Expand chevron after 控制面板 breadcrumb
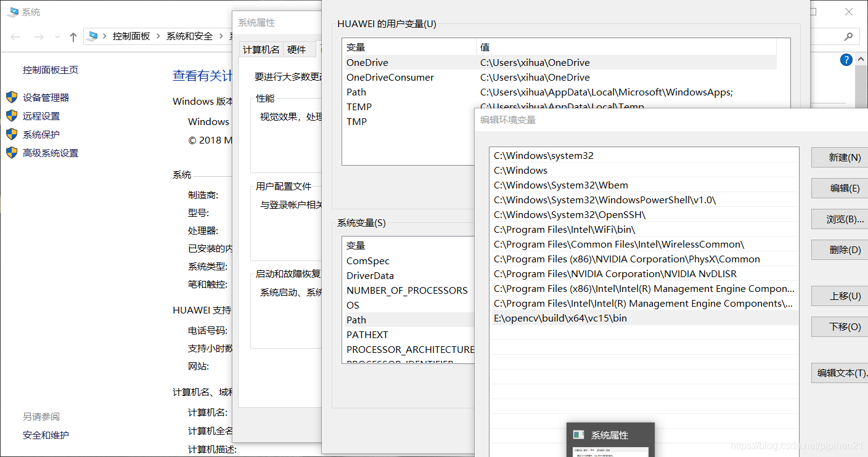This screenshot has height=457, width=868. 158,36
